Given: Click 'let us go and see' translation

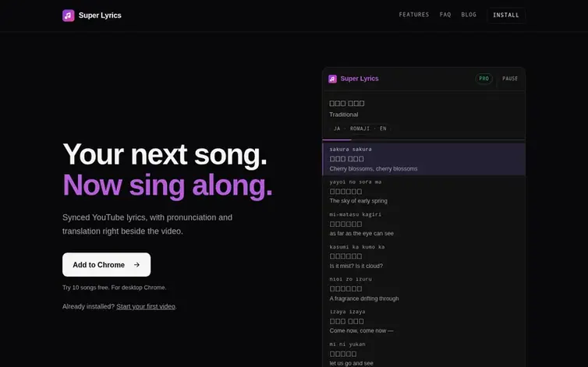Looking at the screenshot, I should (351, 363).
